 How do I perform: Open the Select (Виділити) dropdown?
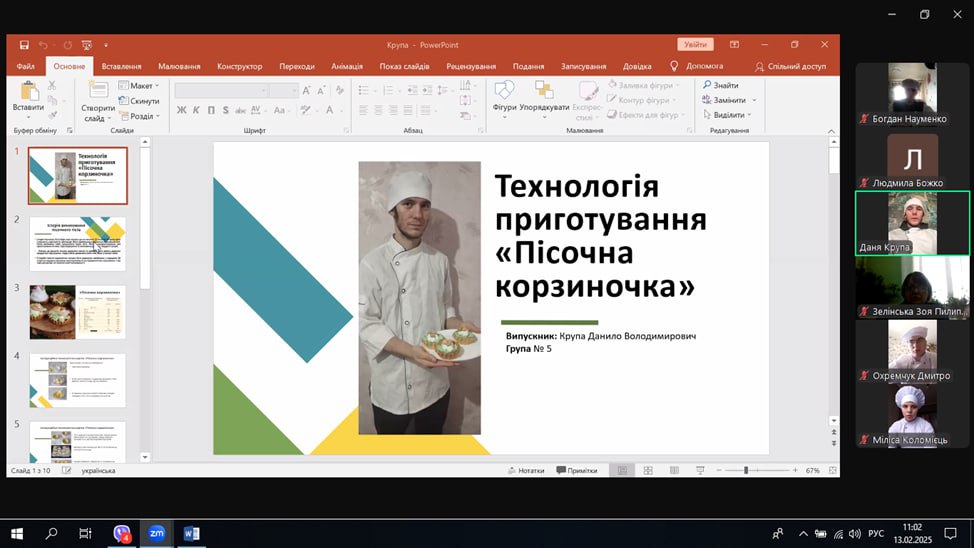729,115
